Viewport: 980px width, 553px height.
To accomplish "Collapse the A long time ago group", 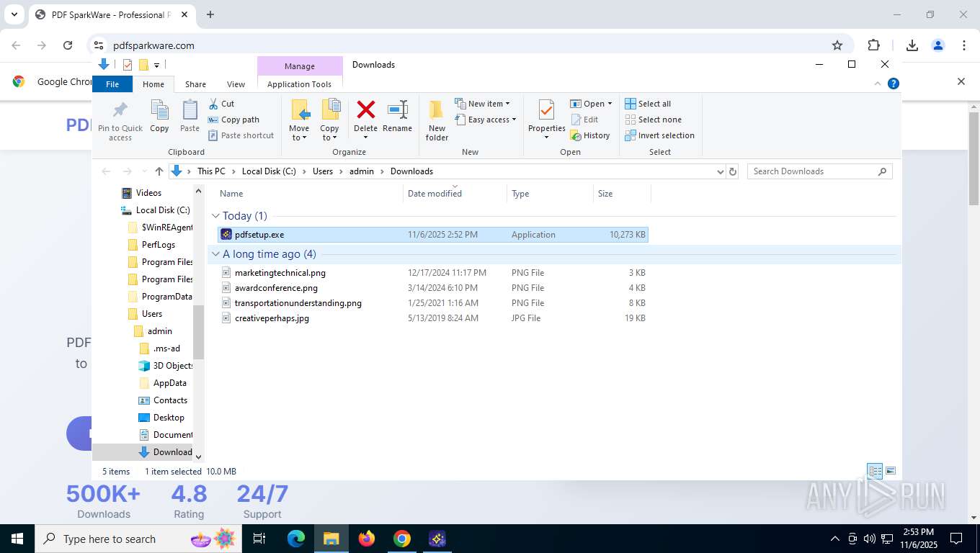I will [x=215, y=254].
